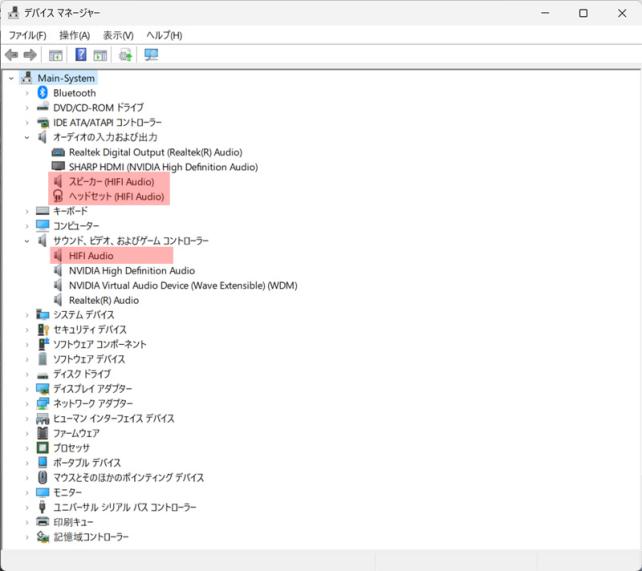Click the プロセッサ chip icon
642x571 pixels.
point(43,448)
